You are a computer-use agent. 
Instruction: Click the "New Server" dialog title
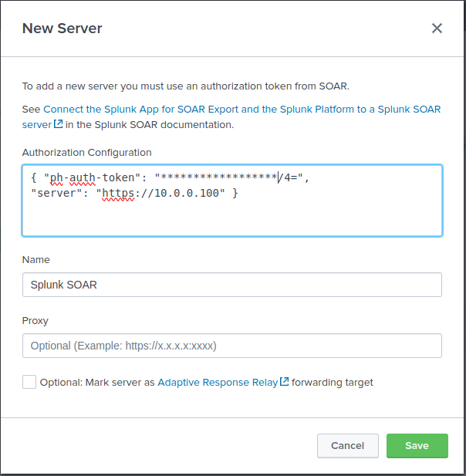click(x=62, y=29)
